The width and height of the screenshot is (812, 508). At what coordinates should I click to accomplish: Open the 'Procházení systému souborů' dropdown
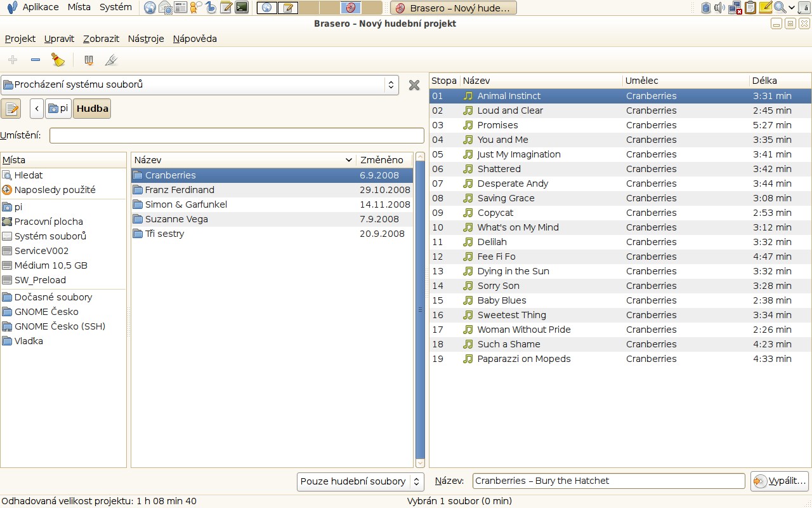coord(199,84)
